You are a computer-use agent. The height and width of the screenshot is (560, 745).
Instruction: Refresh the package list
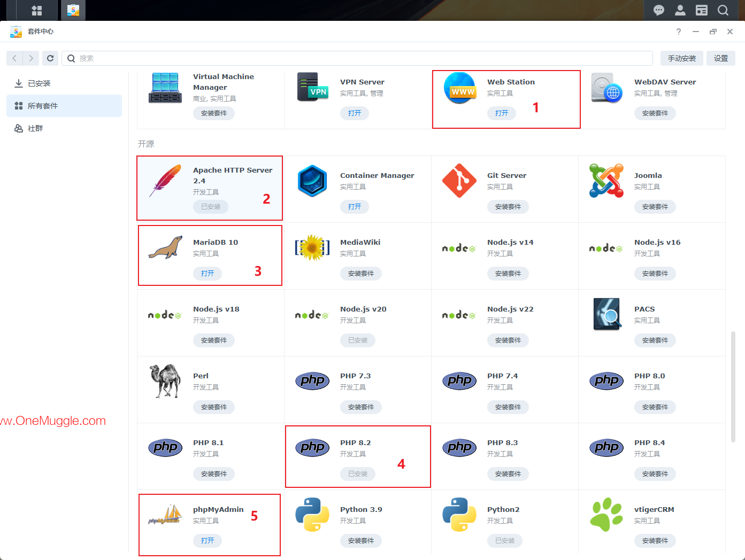[50, 58]
